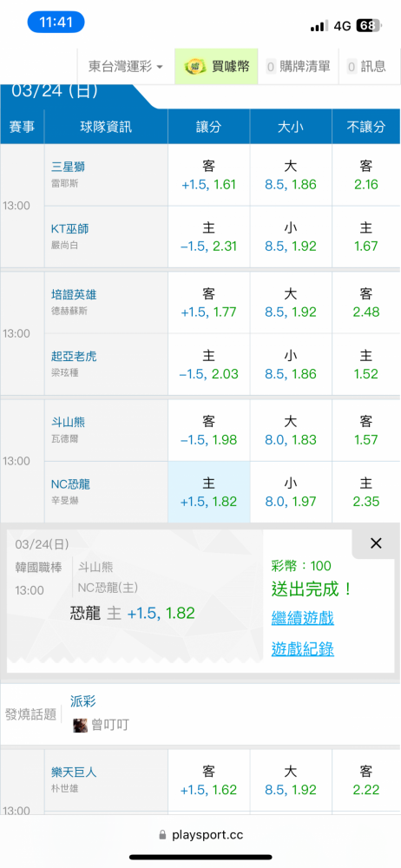Tap the lock icon beside playsport.cc
401x868 pixels.
click(162, 834)
